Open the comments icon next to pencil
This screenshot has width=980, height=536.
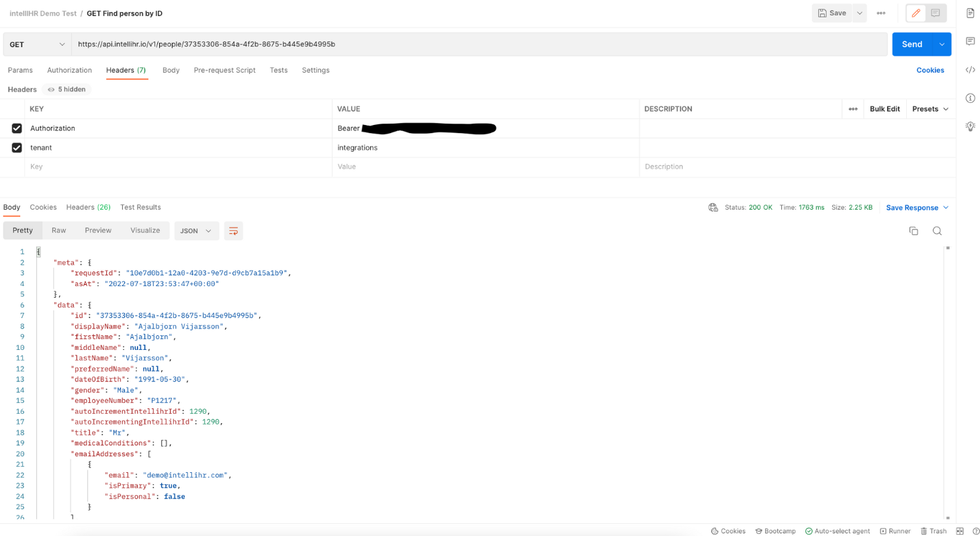[x=936, y=13]
